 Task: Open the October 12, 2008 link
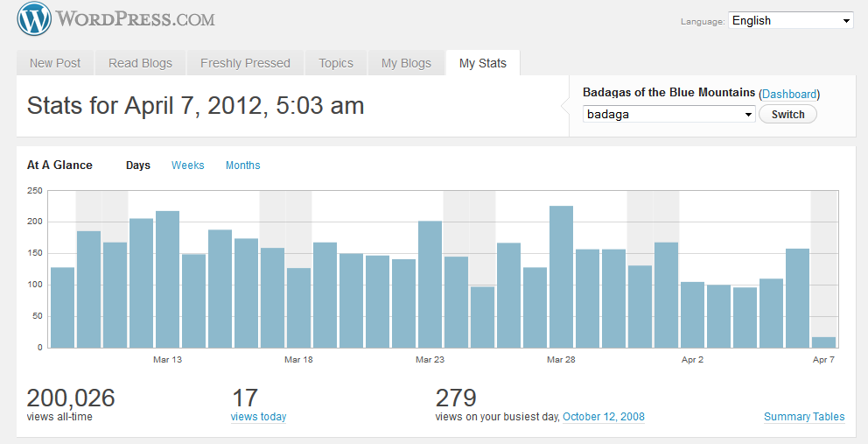(x=603, y=417)
